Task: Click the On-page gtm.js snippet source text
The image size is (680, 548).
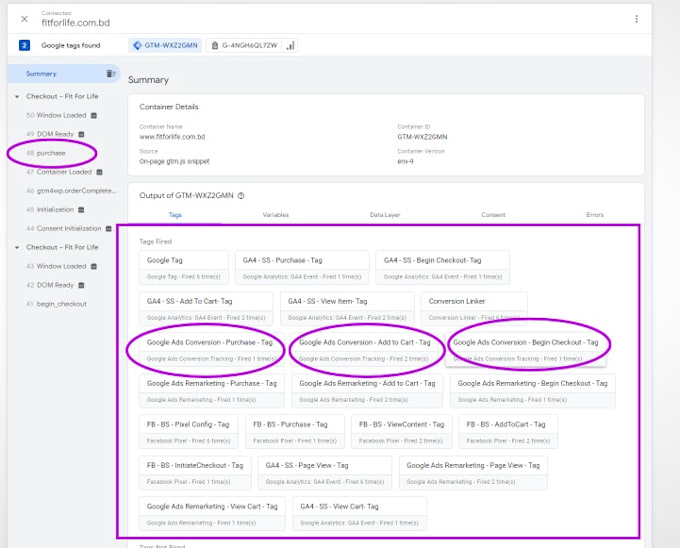Action: [174, 162]
